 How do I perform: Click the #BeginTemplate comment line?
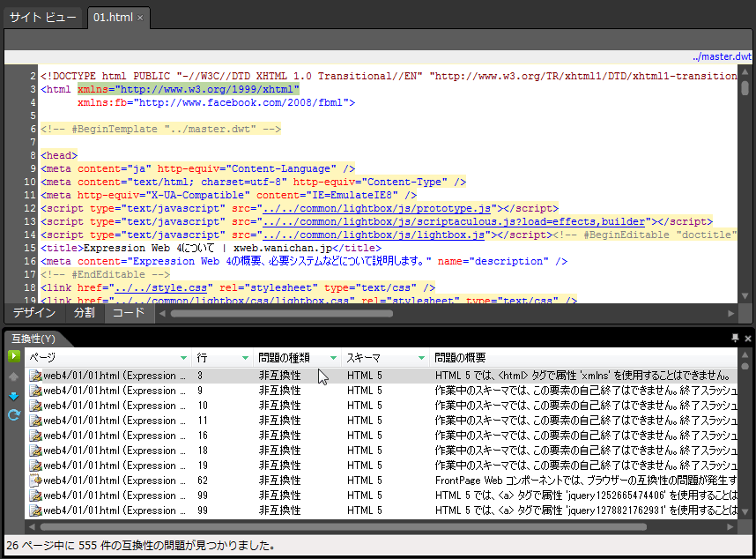[160, 129]
